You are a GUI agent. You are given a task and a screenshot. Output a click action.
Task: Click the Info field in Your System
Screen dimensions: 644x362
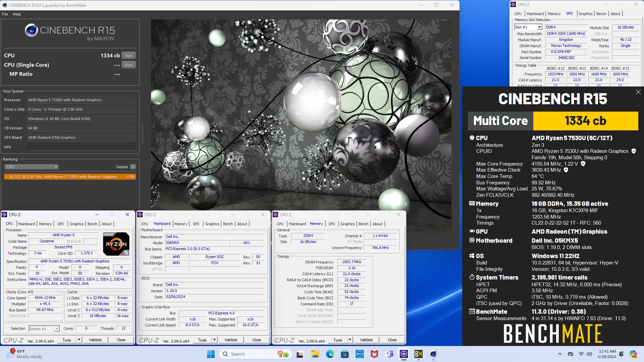[x=81, y=147]
